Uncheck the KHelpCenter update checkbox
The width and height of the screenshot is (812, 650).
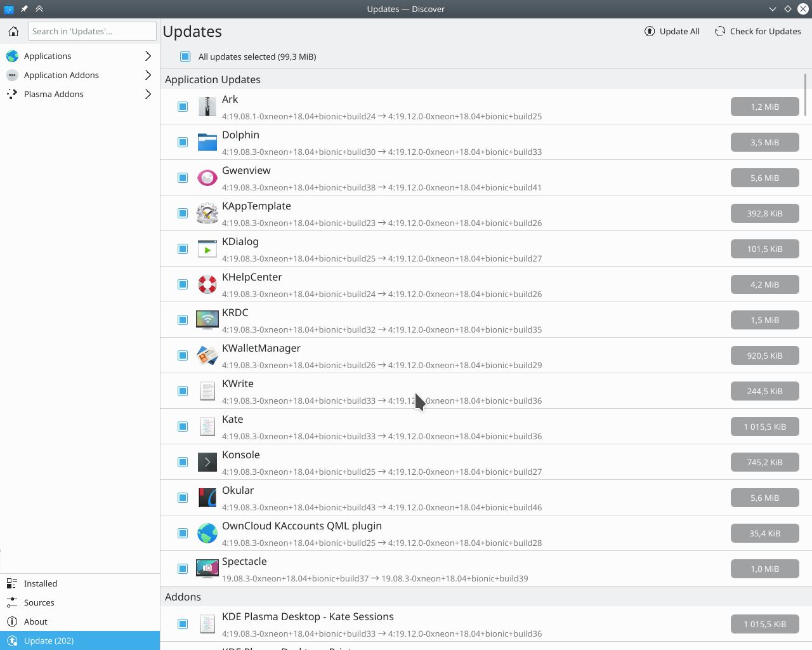183,284
